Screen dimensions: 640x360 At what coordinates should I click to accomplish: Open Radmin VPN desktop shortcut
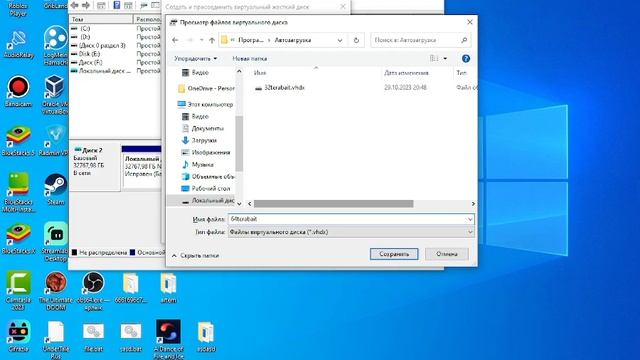click(x=55, y=141)
